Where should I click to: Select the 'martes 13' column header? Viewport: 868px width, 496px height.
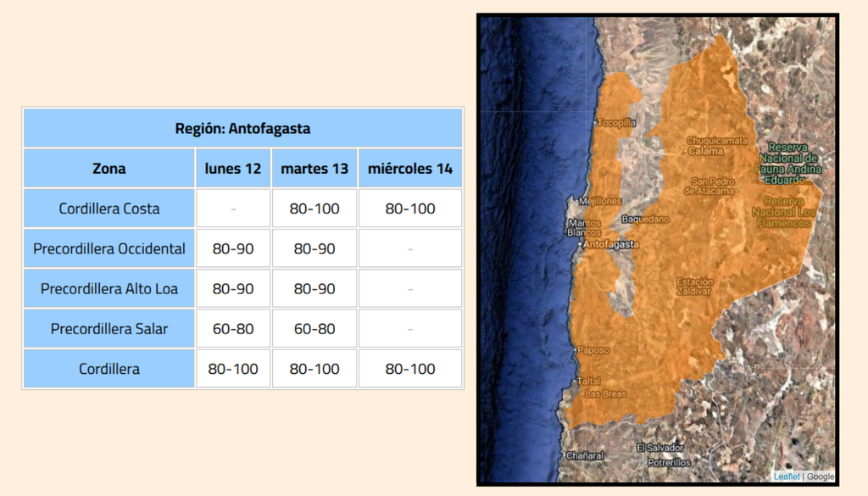coord(314,168)
